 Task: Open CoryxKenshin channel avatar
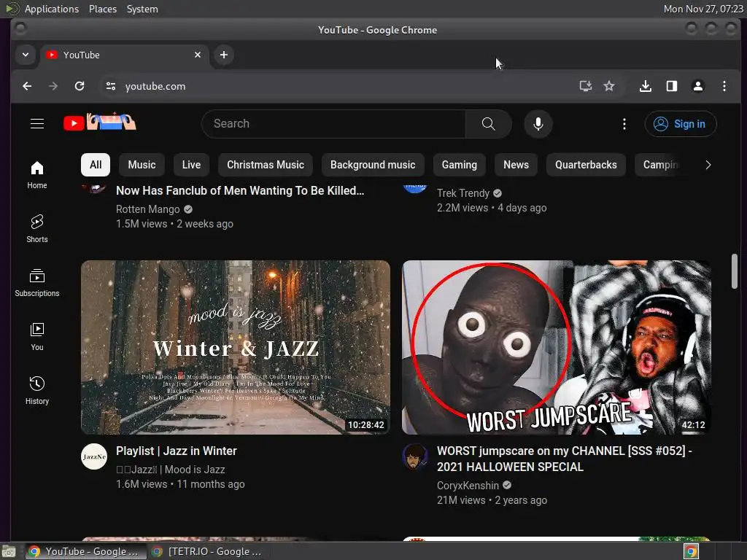click(x=415, y=456)
